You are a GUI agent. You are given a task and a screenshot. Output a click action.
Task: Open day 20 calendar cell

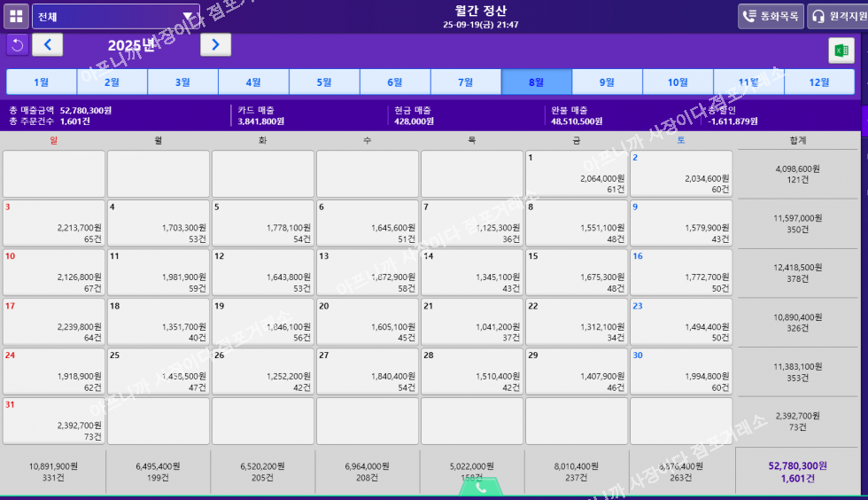coord(368,322)
